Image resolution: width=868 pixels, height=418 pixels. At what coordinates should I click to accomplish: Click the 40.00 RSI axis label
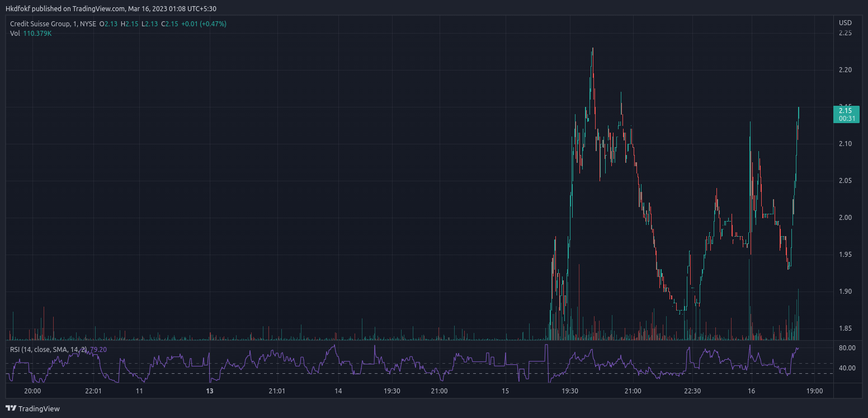pos(848,368)
